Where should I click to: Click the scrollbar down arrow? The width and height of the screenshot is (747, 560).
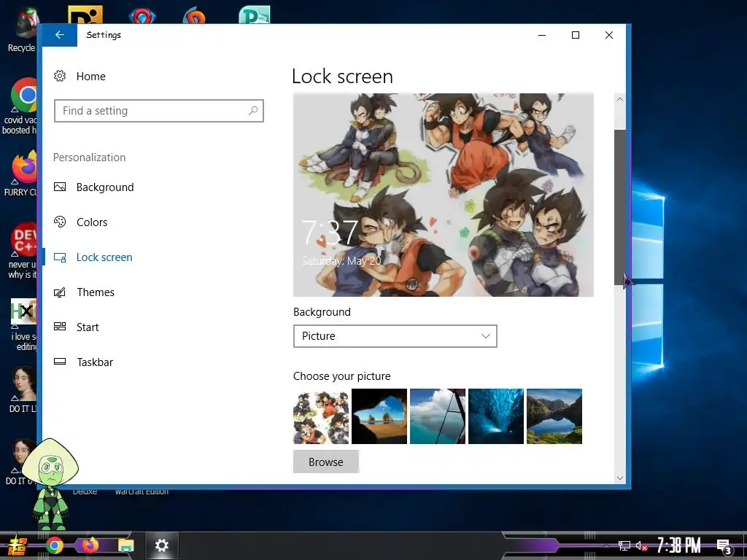coord(620,478)
